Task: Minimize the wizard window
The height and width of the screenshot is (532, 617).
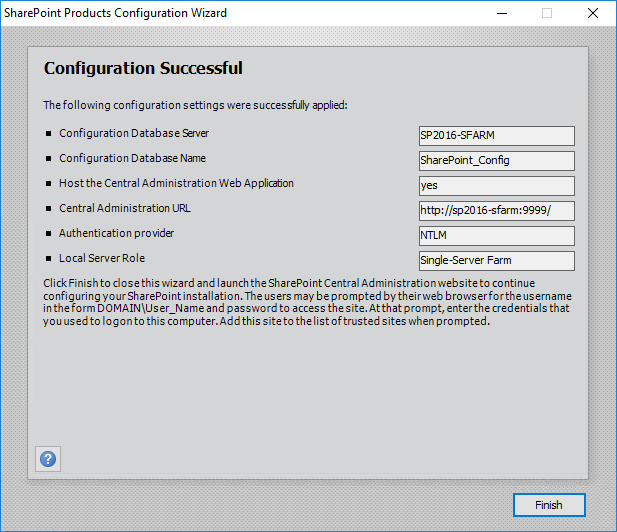Action: [x=502, y=13]
